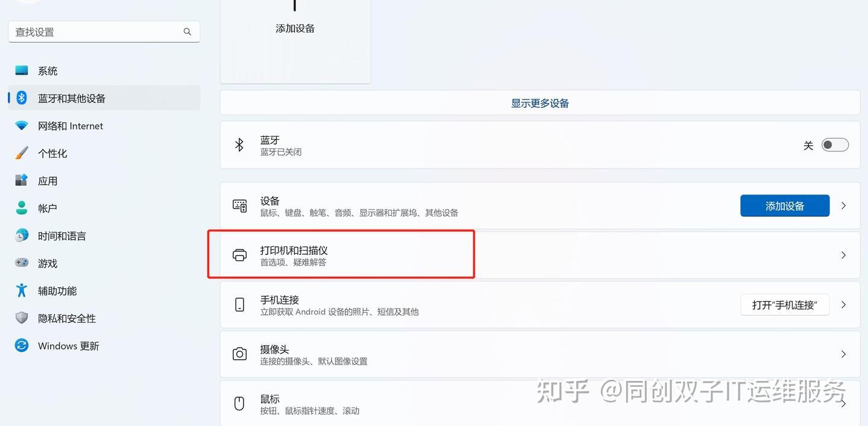
Task: Click the Windows 更新 sync icon
Action: 22,345
